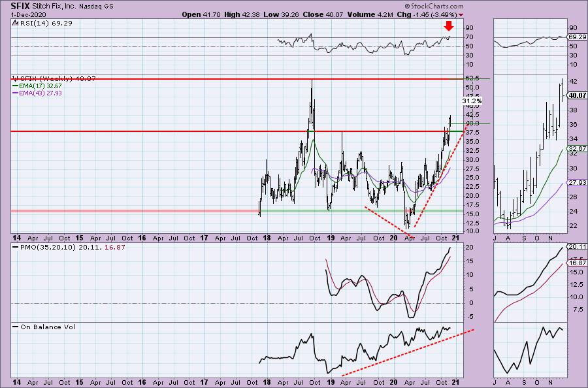Click the green EMA(17) legend line swatch

coord(16,86)
